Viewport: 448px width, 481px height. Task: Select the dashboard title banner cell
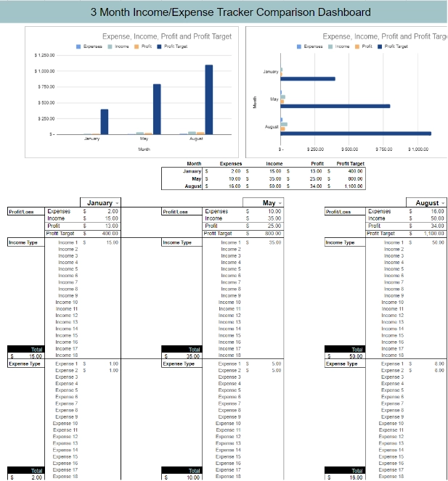point(224,12)
